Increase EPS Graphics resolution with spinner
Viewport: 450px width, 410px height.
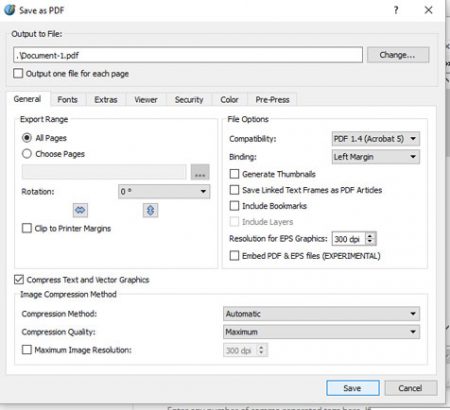point(370,235)
